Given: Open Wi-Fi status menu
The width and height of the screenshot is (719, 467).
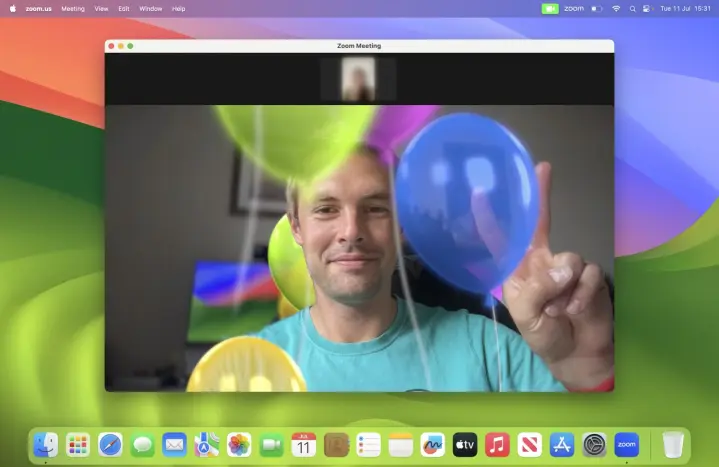Looking at the screenshot, I should [616, 9].
